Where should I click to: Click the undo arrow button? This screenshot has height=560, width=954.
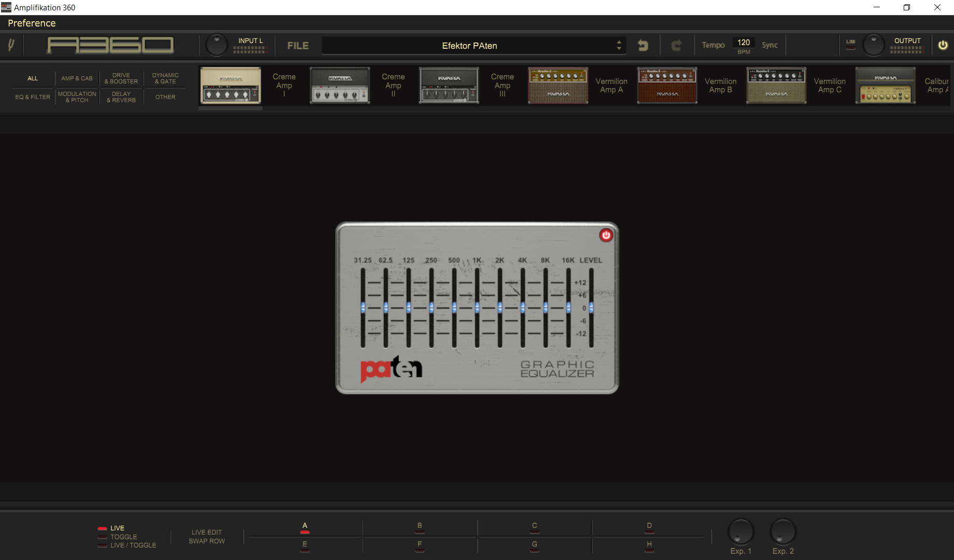point(643,45)
